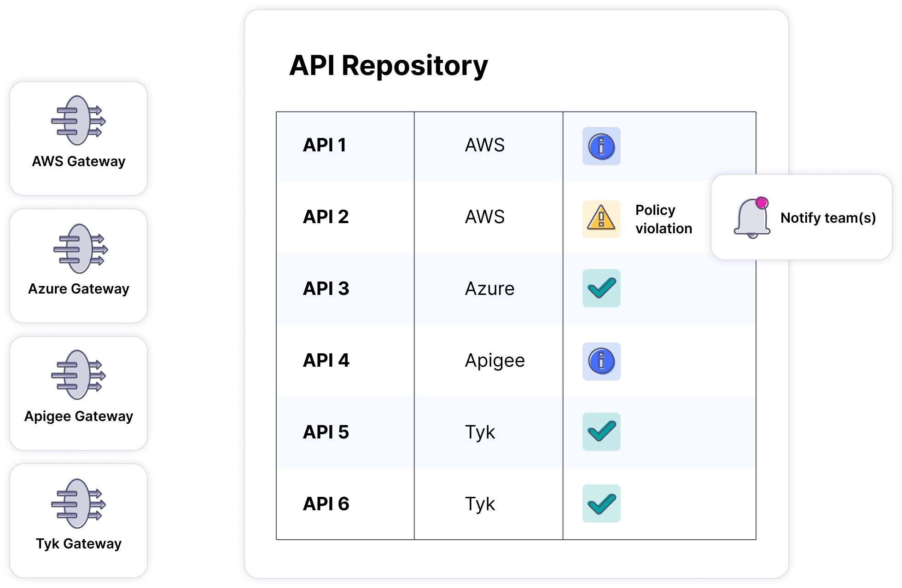This screenshot has height=588, width=902.
Task: Click the info icon for API 1
Action: click(x=601, y=146)
